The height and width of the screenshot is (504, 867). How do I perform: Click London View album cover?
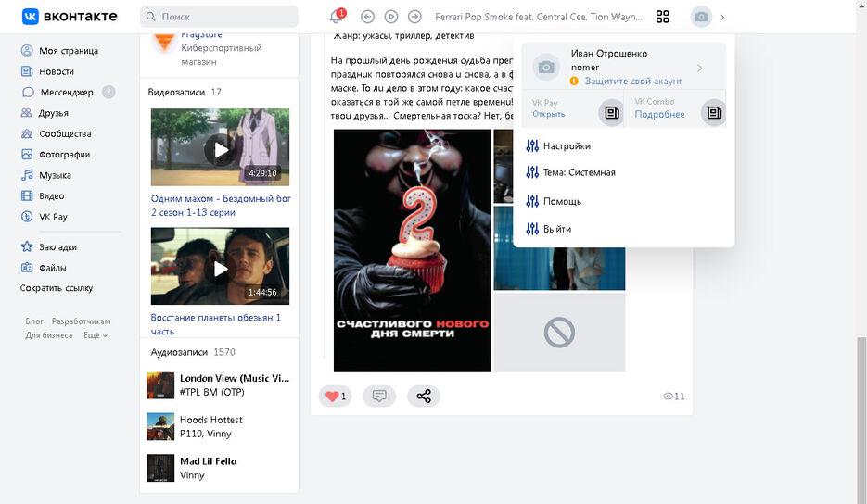160,385
